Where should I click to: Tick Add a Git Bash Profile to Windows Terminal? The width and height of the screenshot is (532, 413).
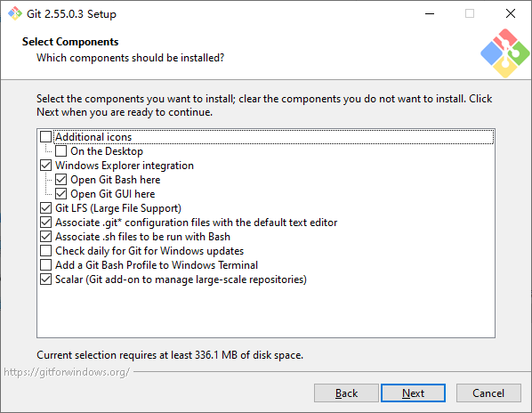(x=45, y=265)
